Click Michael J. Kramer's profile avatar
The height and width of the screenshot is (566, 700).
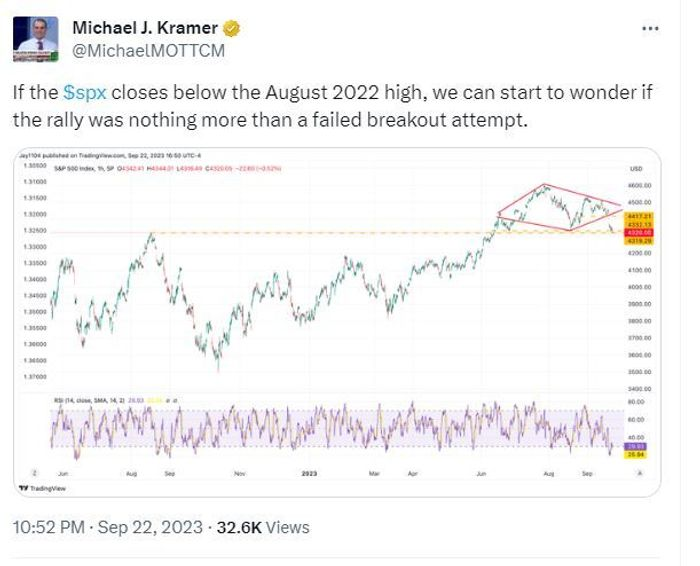tap(35, 39)
